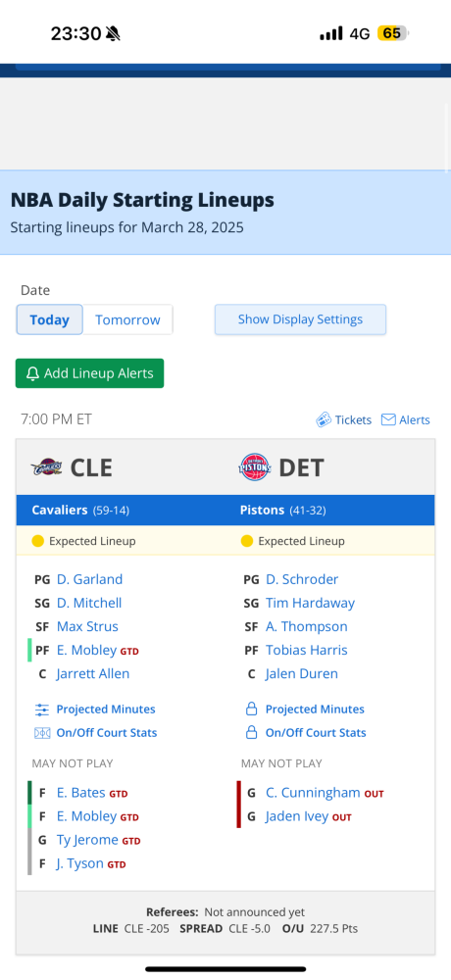
Task: Open Ty Jerome player link
Action: pyautogui.click(x=87, y=840)
